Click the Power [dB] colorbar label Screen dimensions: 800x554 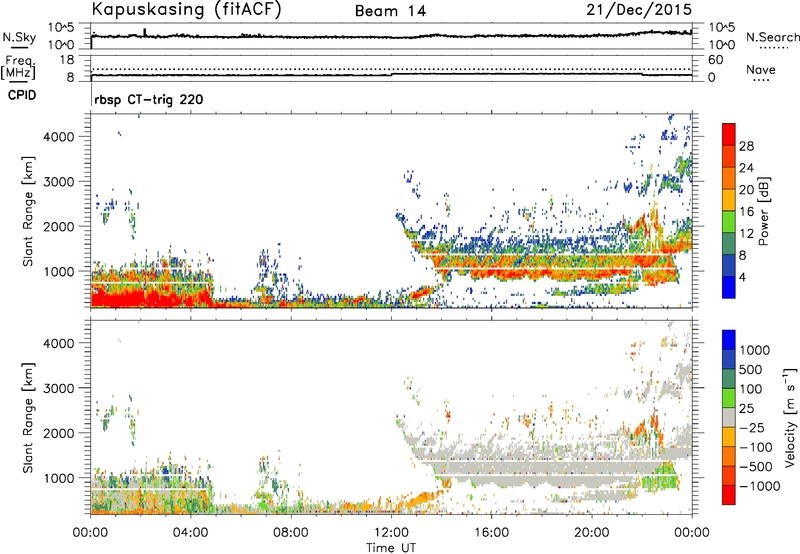point(764,211)
